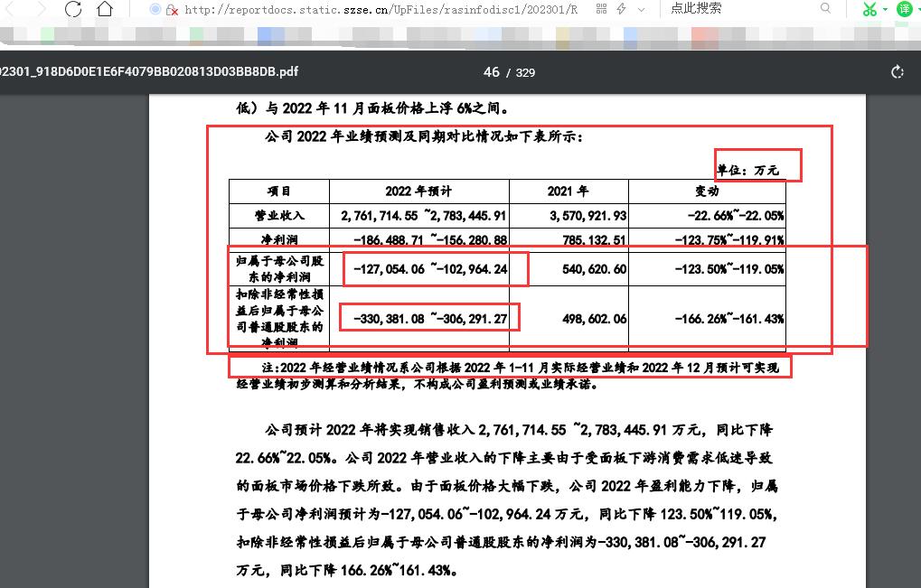921x588 pixels.
Task: Click the 单位：万元 unit label
Action: 747,169
